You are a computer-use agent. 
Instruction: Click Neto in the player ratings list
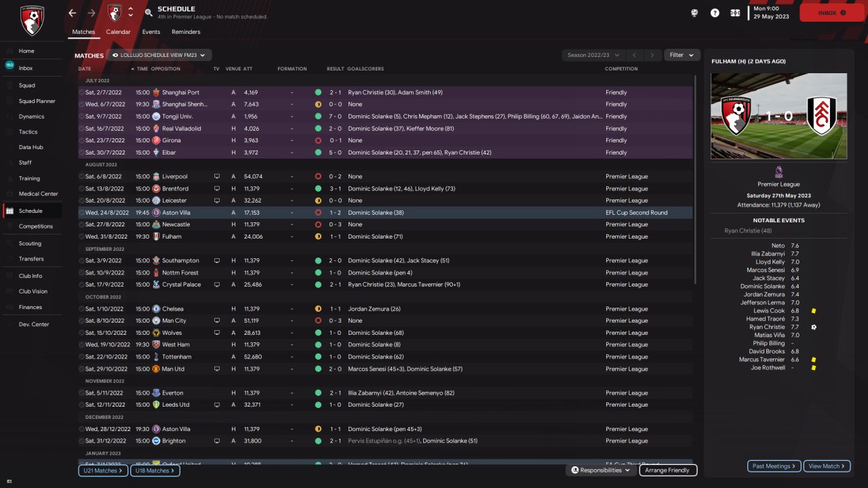778,246
